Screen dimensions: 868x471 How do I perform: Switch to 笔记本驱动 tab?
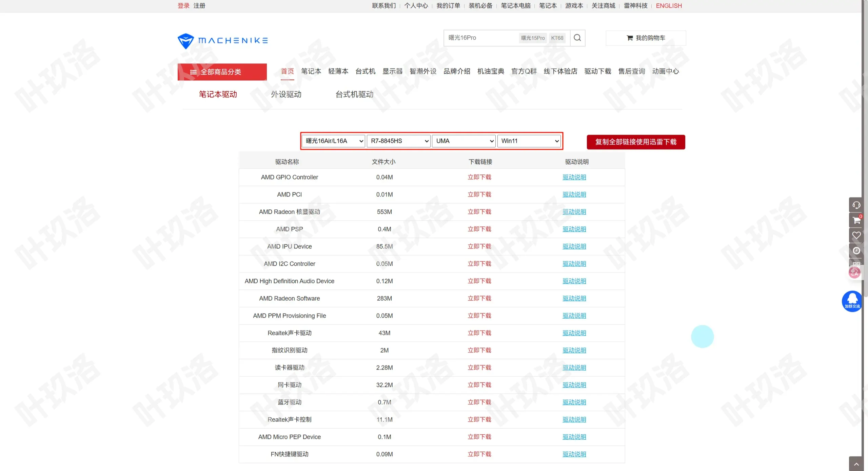point(218,94)
